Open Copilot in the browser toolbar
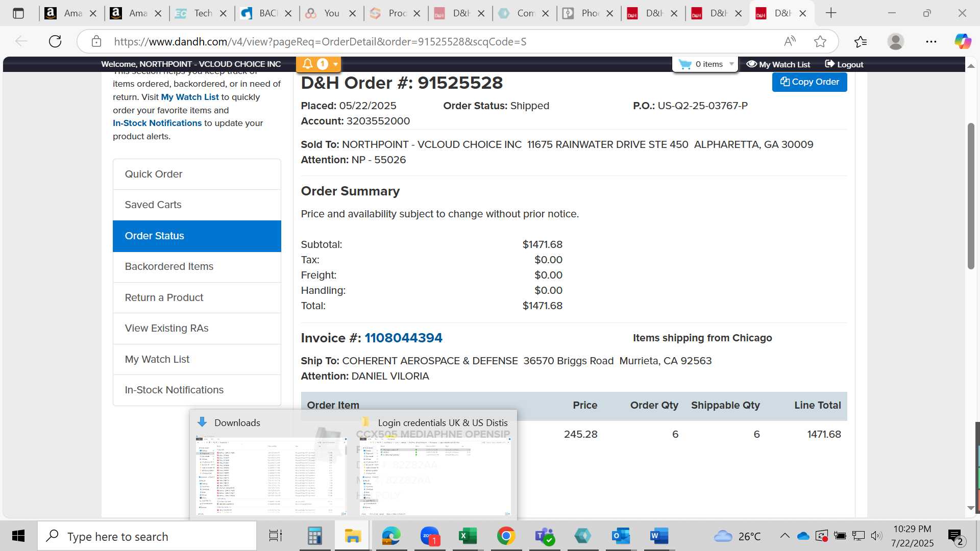This screenshot has height=551, width=980. coord(963,41)
